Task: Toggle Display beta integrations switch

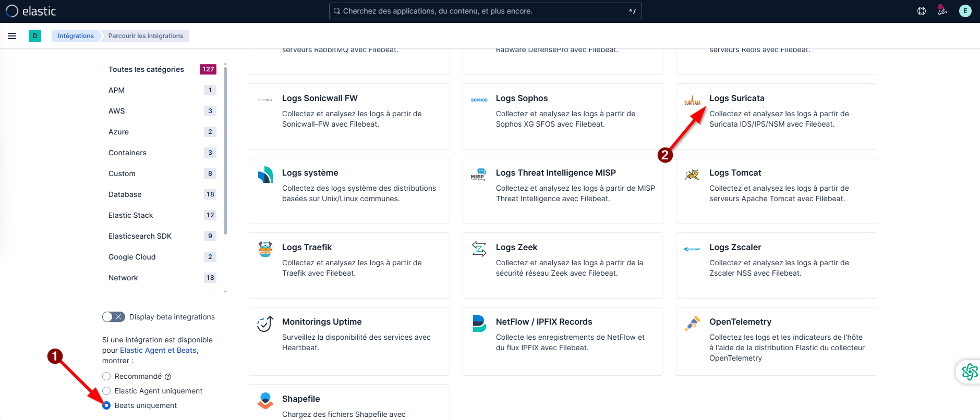Action: point(113,317)
